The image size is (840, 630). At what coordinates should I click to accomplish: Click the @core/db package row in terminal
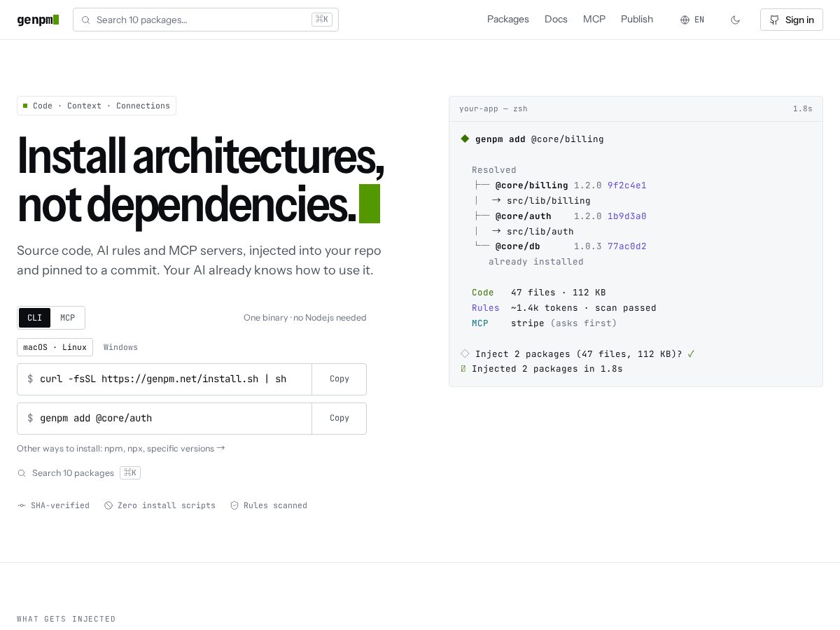point(560,246)
